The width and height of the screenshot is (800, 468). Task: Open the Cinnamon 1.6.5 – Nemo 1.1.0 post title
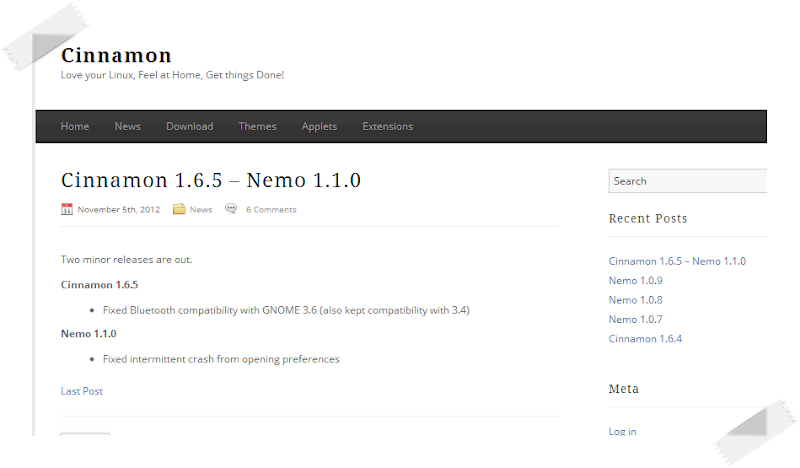click(210, 180)
